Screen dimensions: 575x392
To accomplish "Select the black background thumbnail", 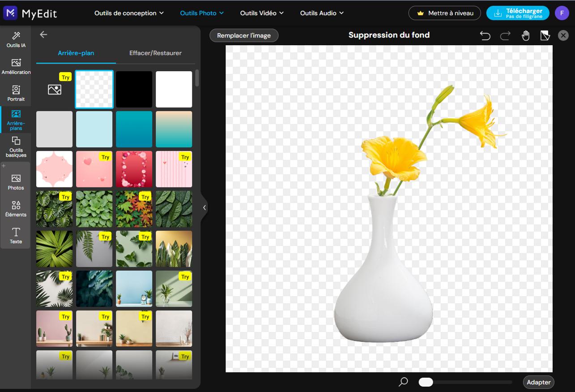I will tap(134, 89).
